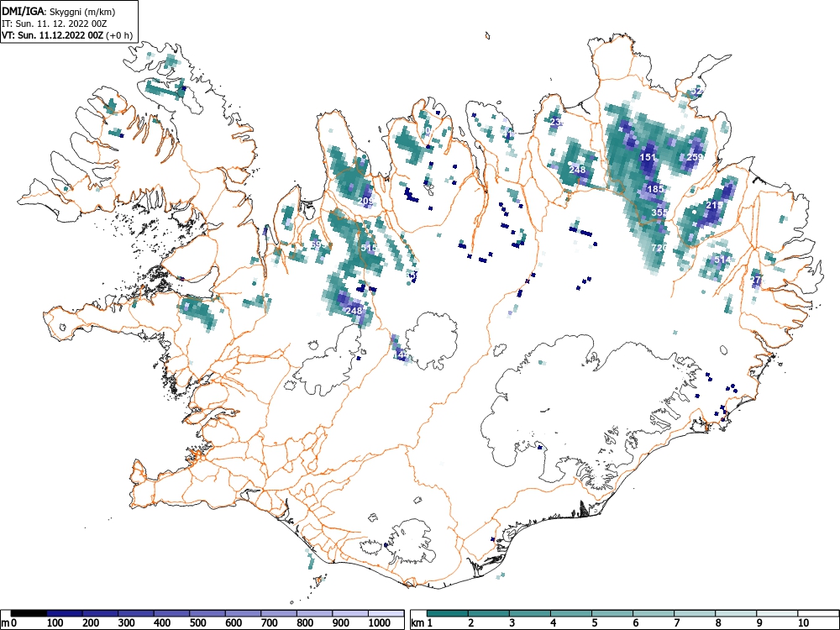Click the 'km 1' legend label
This screenshot has width=840, height=630.
tap(423, 623)
